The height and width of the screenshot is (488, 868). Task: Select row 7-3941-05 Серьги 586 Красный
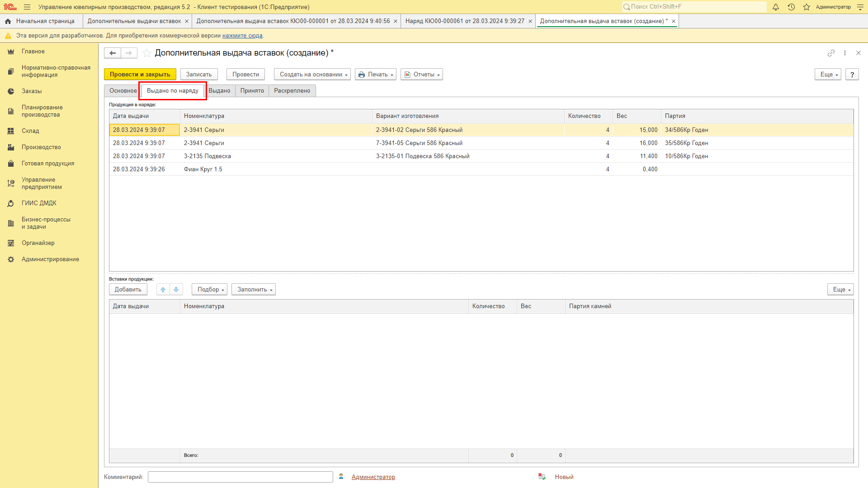[x=481, y=143]
